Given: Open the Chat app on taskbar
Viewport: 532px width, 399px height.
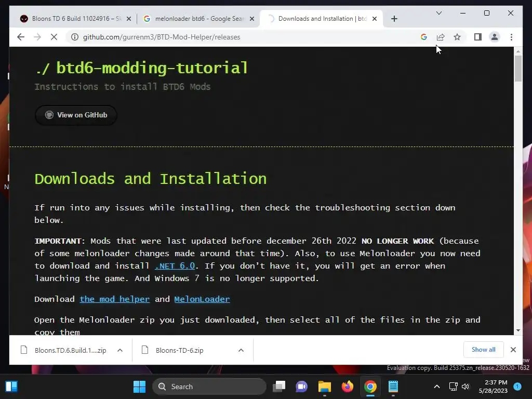Looking at the screenshot, I should [302, 387].
